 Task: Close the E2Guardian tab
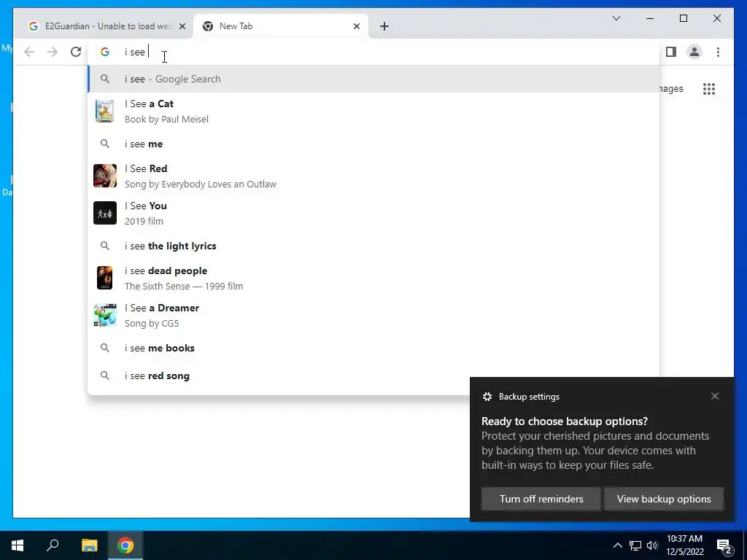pos(182,26)
